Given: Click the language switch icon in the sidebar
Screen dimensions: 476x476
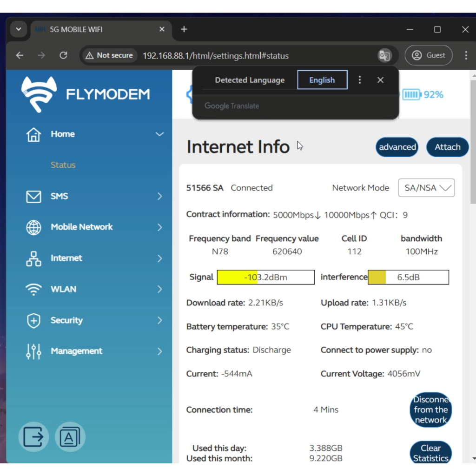Looking at the screenshot, I should 70,437.
